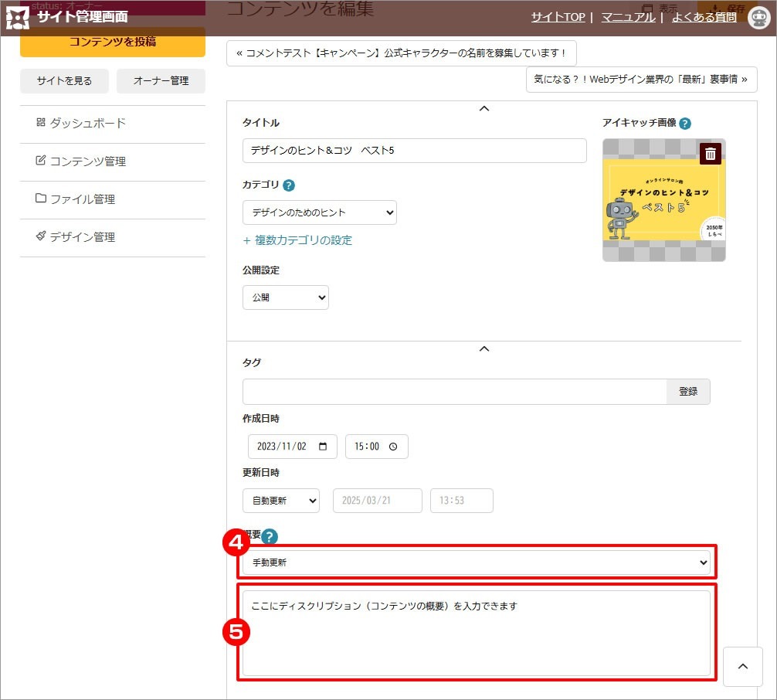The height and width of the screenshot is (700, 777).
Task: Collapse the tag section with chevron
Action: coord(484,349)
